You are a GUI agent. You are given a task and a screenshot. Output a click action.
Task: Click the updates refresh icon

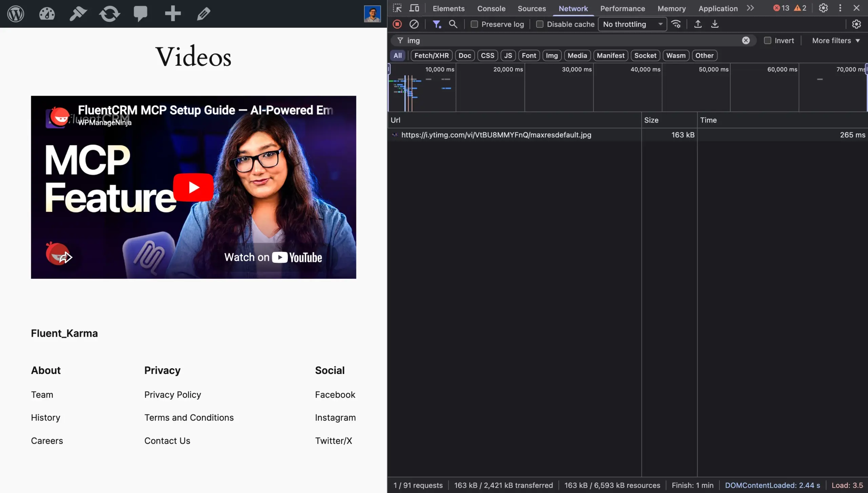(x=109, y=14)
